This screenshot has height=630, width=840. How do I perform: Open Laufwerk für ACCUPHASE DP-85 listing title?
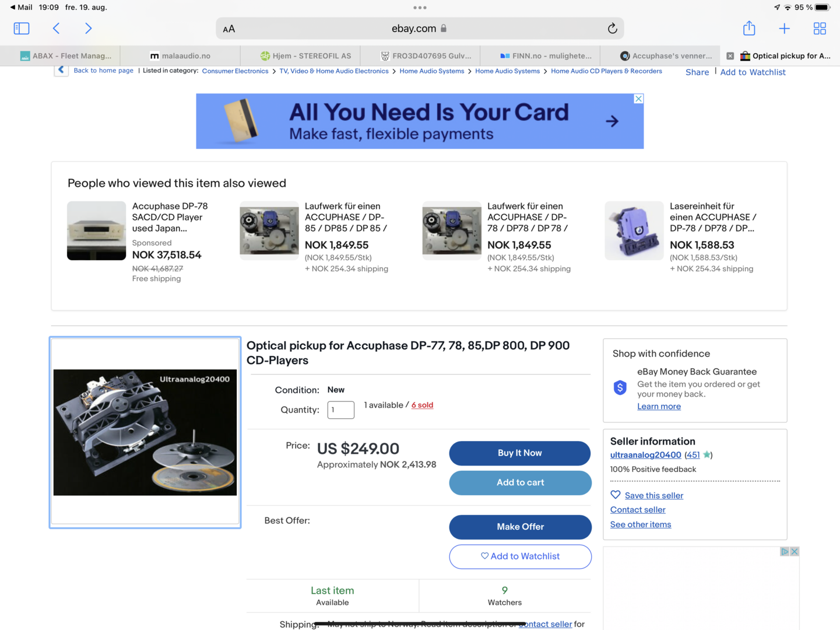[x=346, y=217]
